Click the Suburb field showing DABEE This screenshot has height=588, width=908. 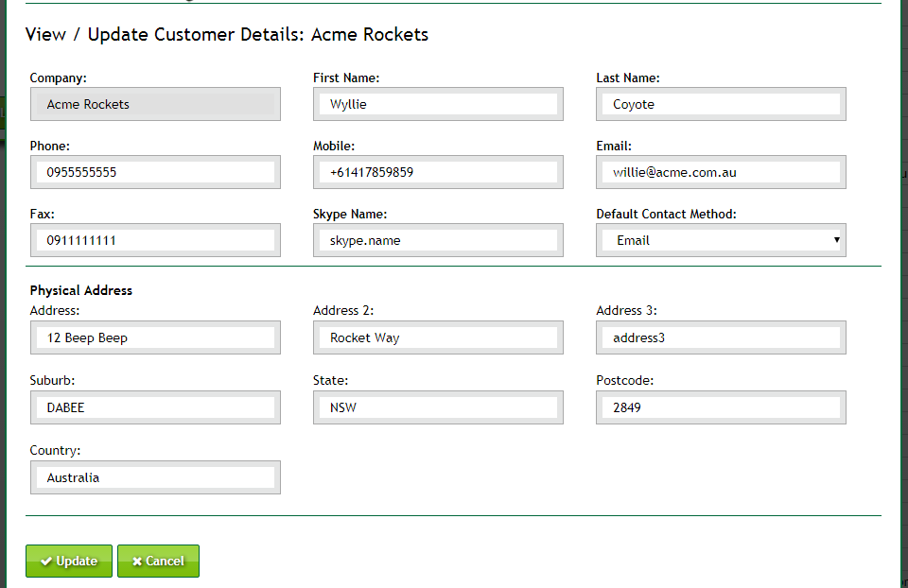click(x=155, y=407)
